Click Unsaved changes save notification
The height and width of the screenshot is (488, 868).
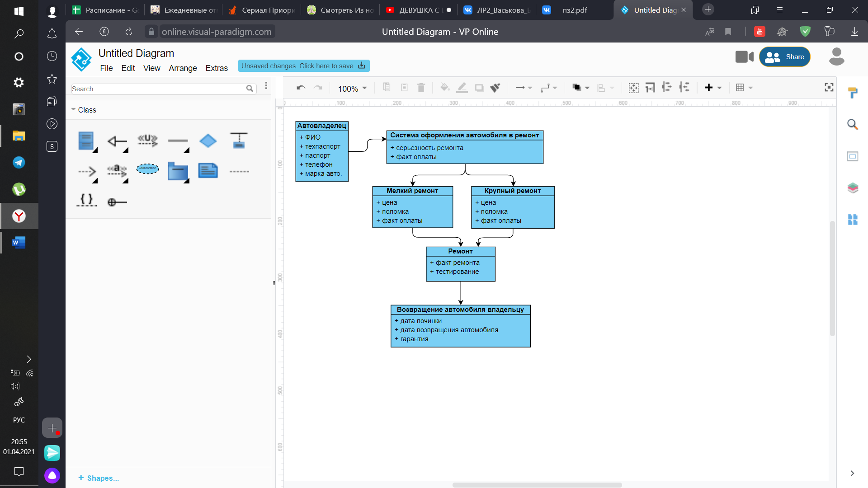[303, 66]
